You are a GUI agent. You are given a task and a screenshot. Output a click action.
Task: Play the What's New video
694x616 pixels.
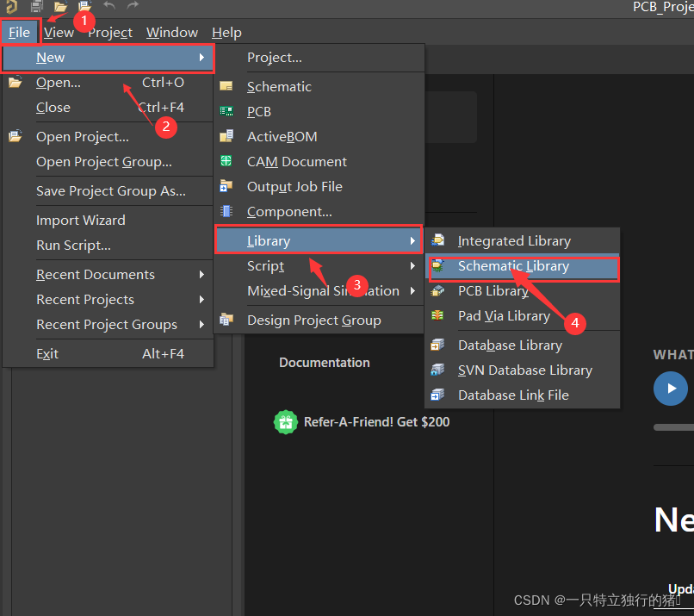pos(671,389)
